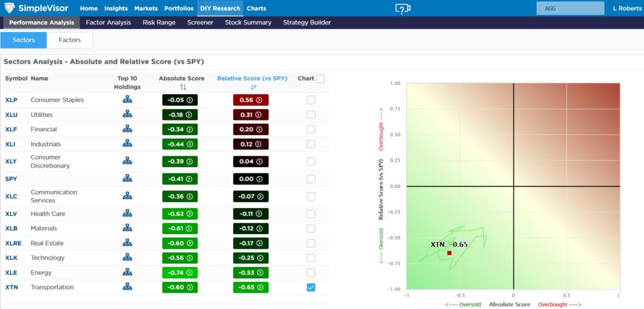The height and width of the screenshot is (309, 644).
Task: Open holdings icon in Transportation XTN row
Action: click(127, 287)
